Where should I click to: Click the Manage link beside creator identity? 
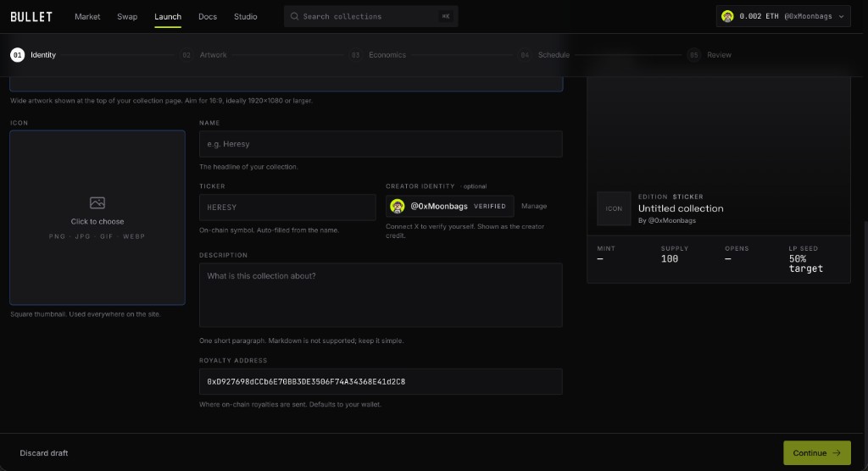[x=534, y=206]
